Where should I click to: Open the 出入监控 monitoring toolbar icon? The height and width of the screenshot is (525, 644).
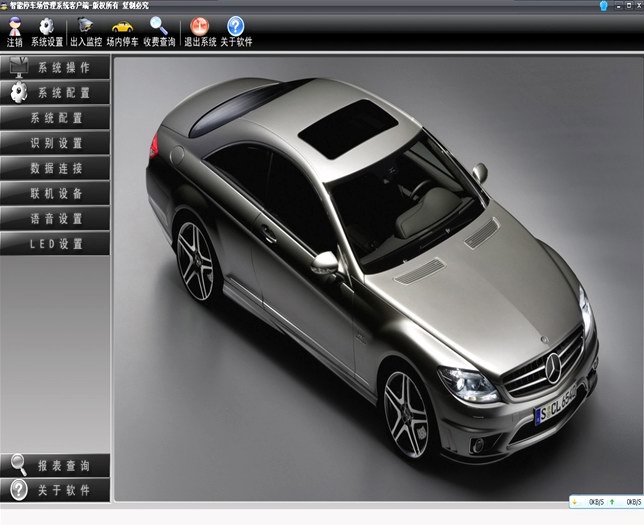(x=86, y=31)
